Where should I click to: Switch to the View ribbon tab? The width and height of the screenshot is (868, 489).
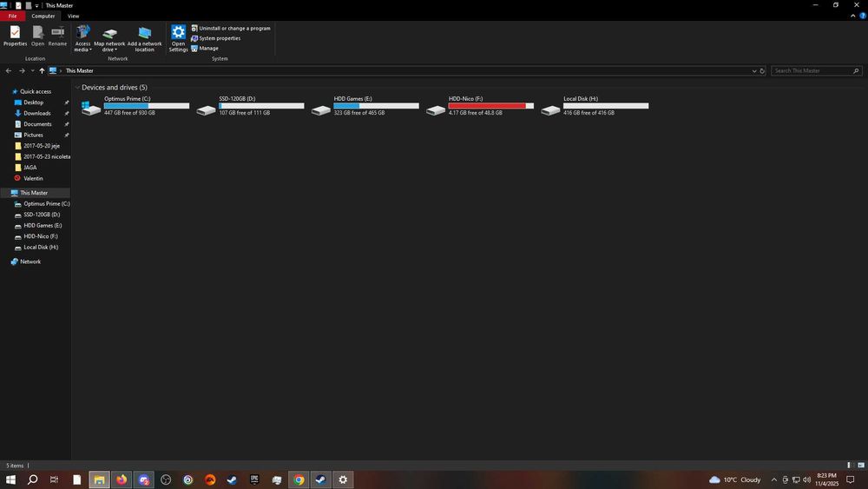[x=73, y=16]
